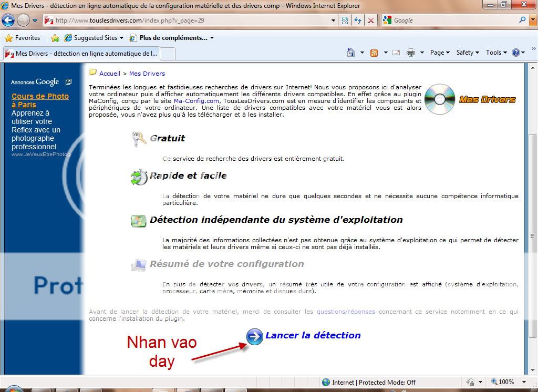Screen dimensions: 538x392
Task: Click the Add to Favorites Bar star icon
Action: point(55,38)
